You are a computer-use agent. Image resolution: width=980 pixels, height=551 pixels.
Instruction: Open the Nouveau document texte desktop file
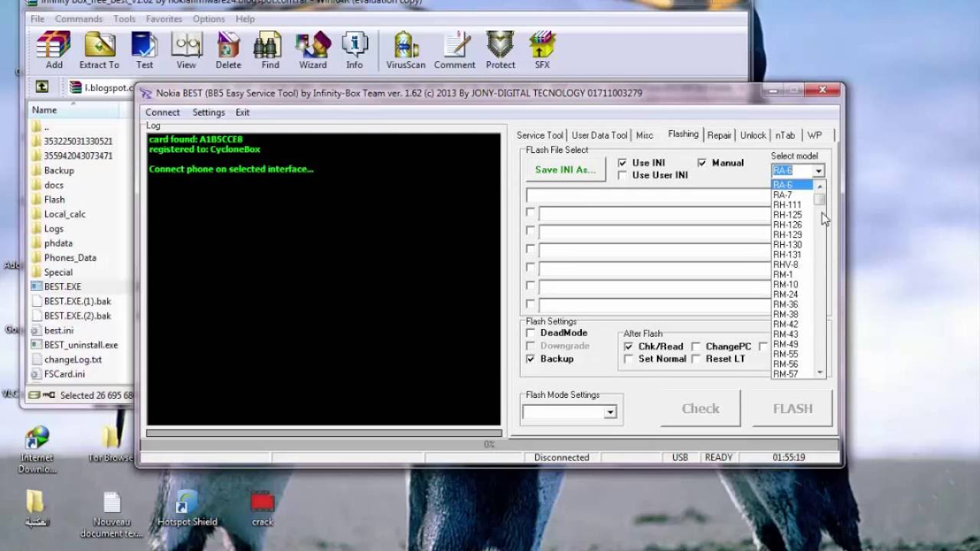click(x=112, y=514)
